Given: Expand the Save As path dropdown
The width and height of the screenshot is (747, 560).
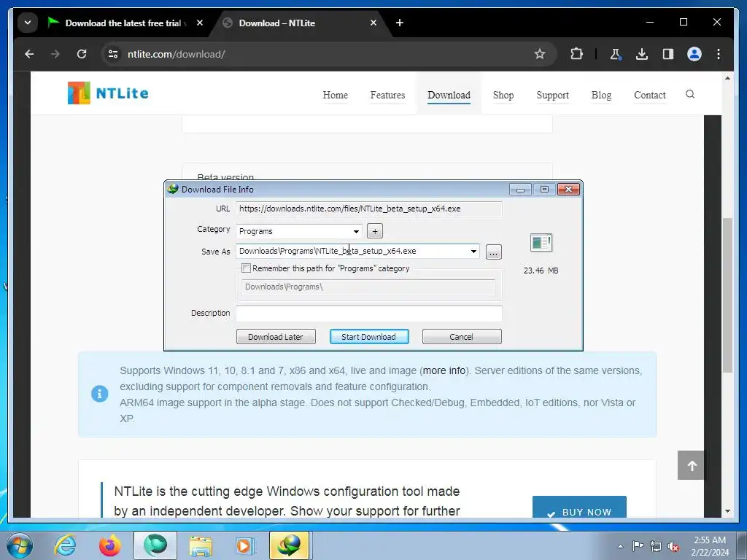Looking at the screenshot, I should click(x=473, y=252).
